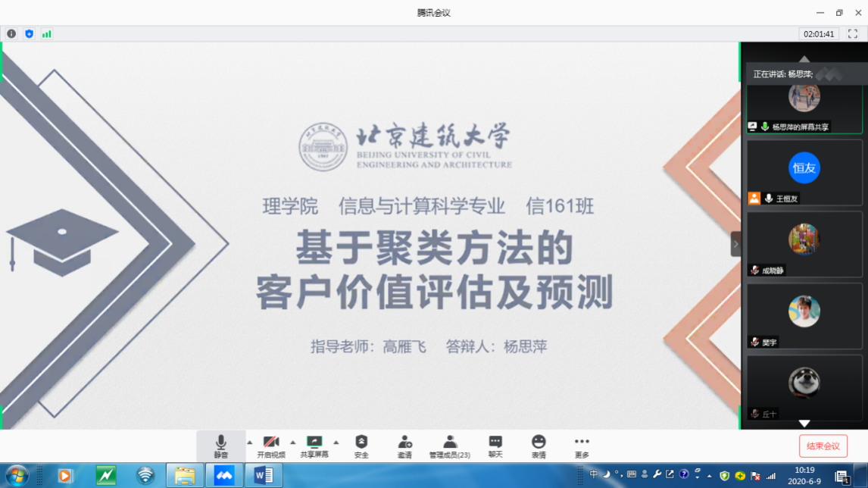Screen dimensions: 868x488
Task: Open the meeting info icon at top left
Action: [11, 34]
